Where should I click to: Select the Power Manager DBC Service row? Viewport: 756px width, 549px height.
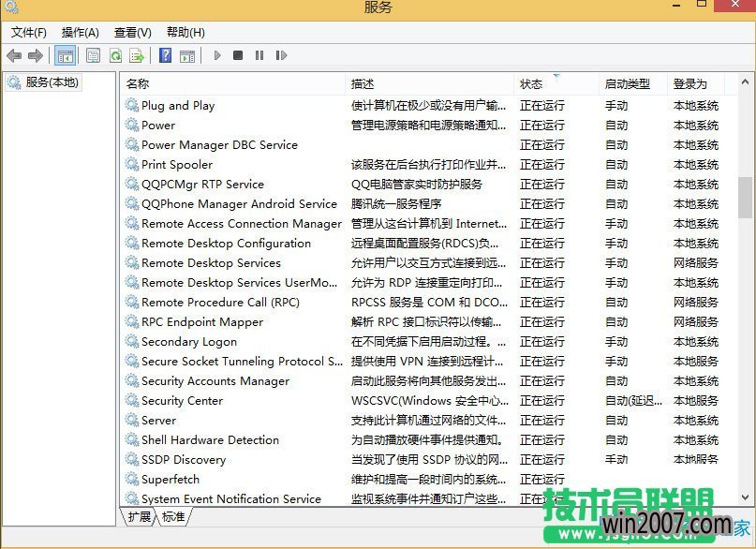(429, 144)
